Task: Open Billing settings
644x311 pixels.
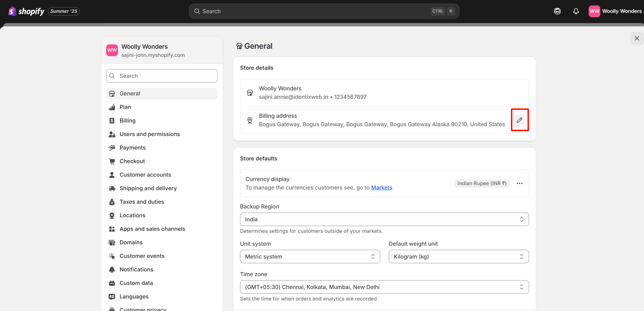Action: tap(162, 120)
